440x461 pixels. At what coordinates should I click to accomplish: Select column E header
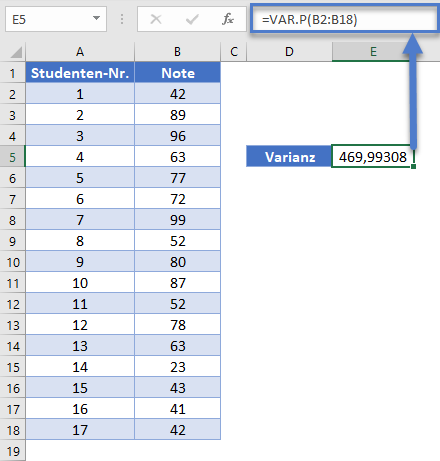tap(373, 52)
